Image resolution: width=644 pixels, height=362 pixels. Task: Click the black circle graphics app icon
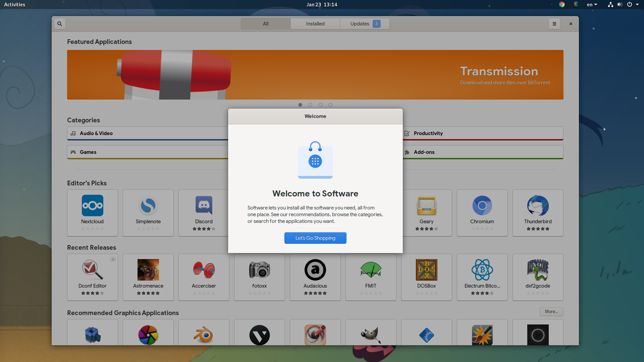(538, 335)
